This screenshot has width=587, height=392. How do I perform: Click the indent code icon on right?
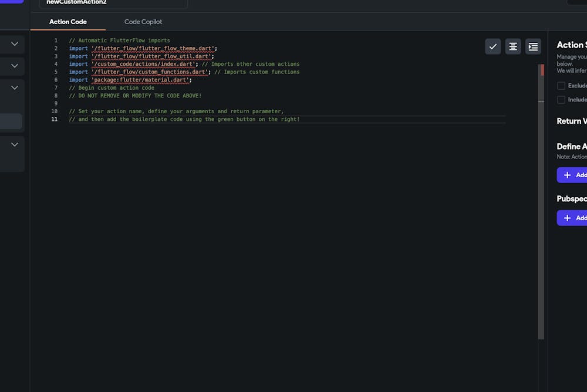(x=533, y=46)
